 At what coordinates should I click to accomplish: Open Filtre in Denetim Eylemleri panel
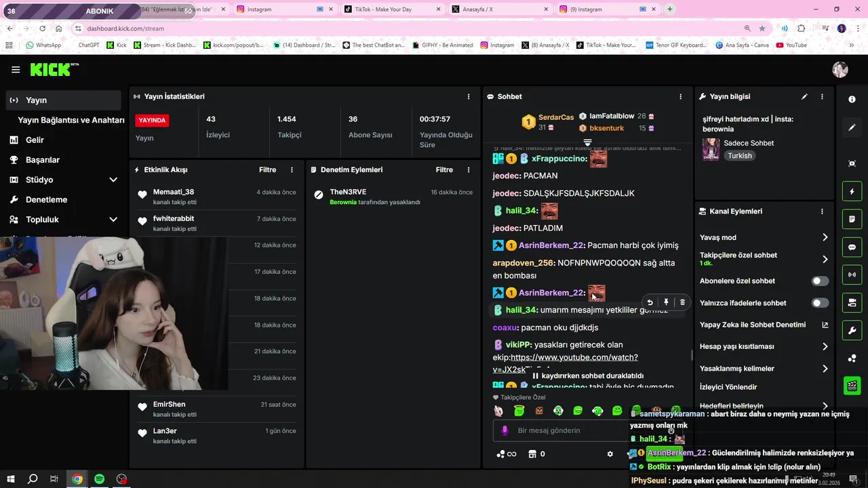444,169
